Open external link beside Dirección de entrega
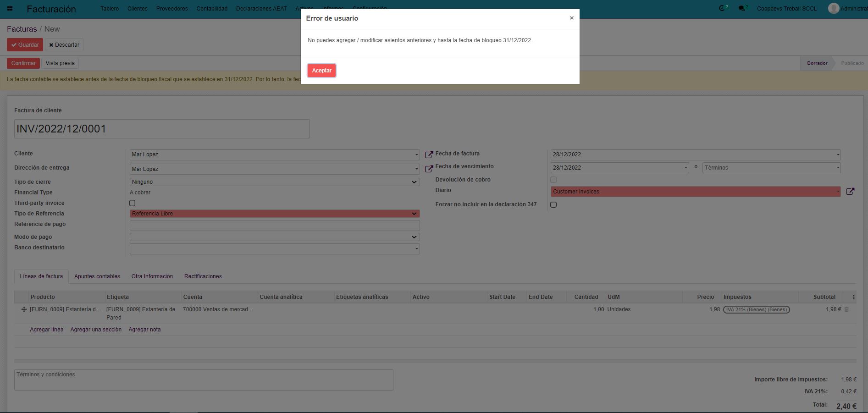 (x=429, y=169)
